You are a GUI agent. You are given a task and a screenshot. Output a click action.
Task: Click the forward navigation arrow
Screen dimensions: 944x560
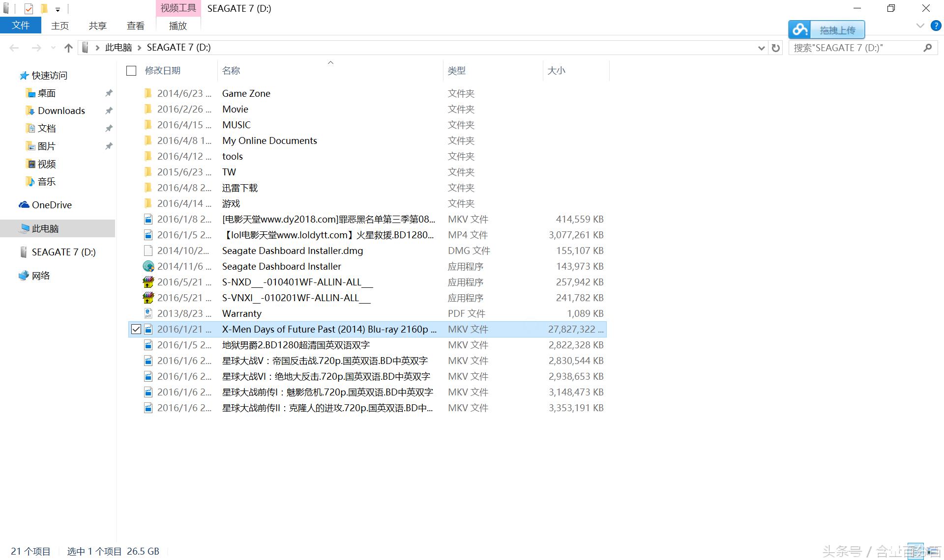tap(36, 48)
